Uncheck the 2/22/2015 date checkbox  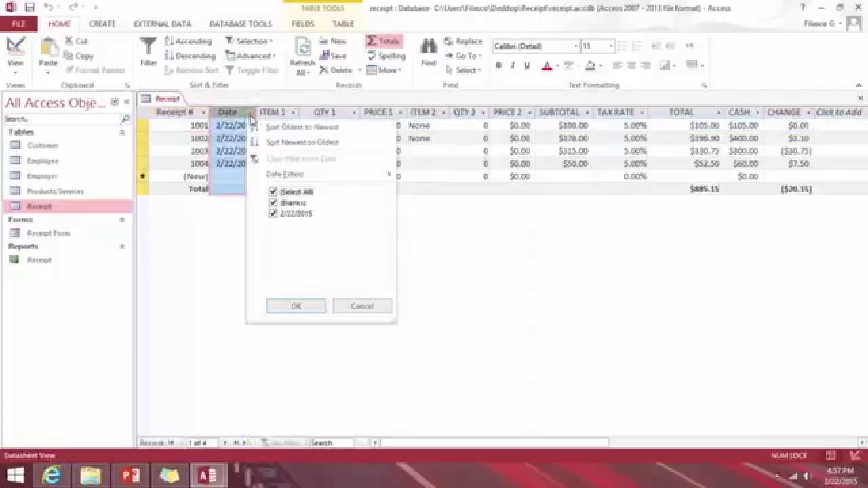(273, 213)
